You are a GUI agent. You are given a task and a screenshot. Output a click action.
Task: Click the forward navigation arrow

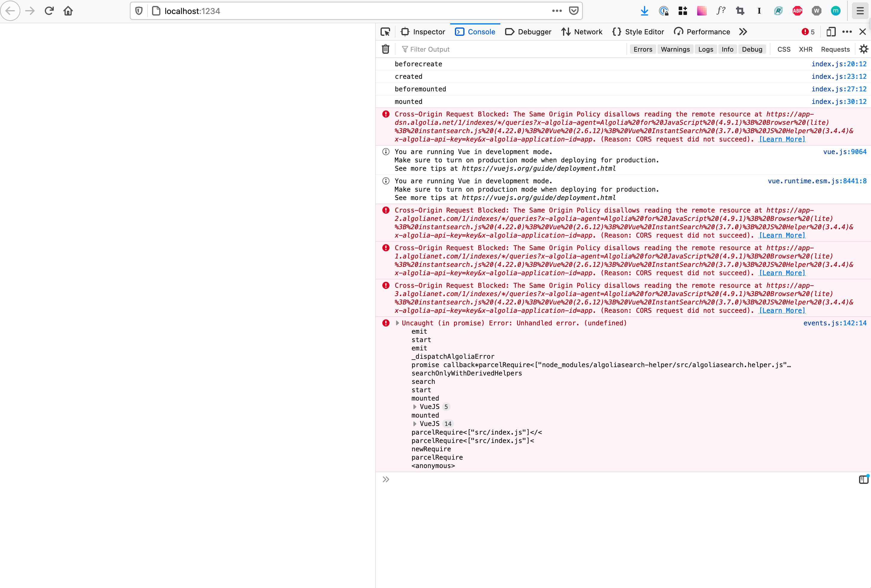click(30, 11)
